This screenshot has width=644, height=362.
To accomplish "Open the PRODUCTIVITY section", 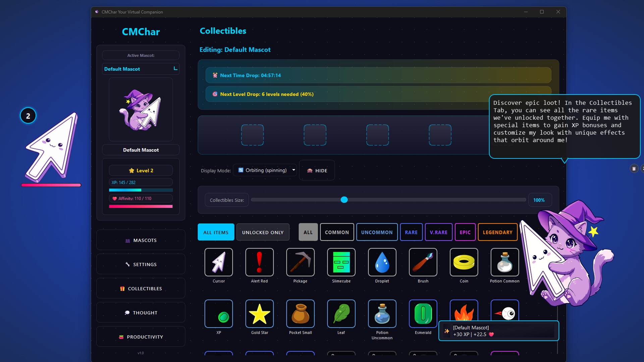I will pyautogui.click(x=141, y=337).
